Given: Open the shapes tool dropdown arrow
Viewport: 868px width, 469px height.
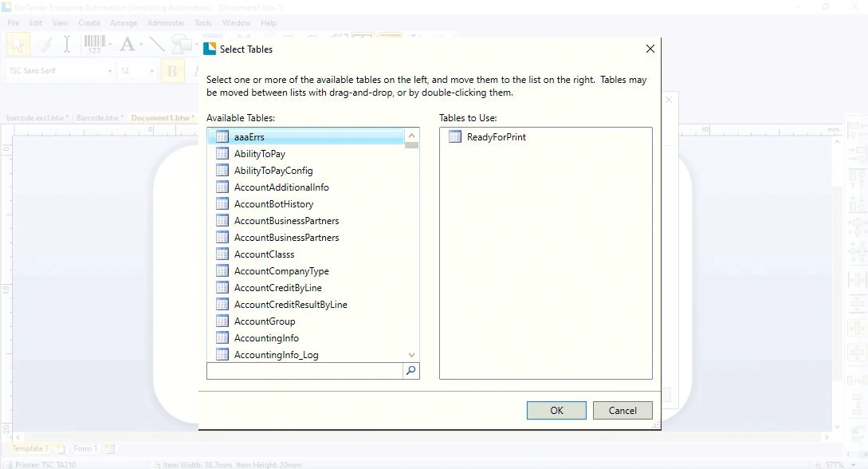Looking at the screenshot, I should pos(196,45).
